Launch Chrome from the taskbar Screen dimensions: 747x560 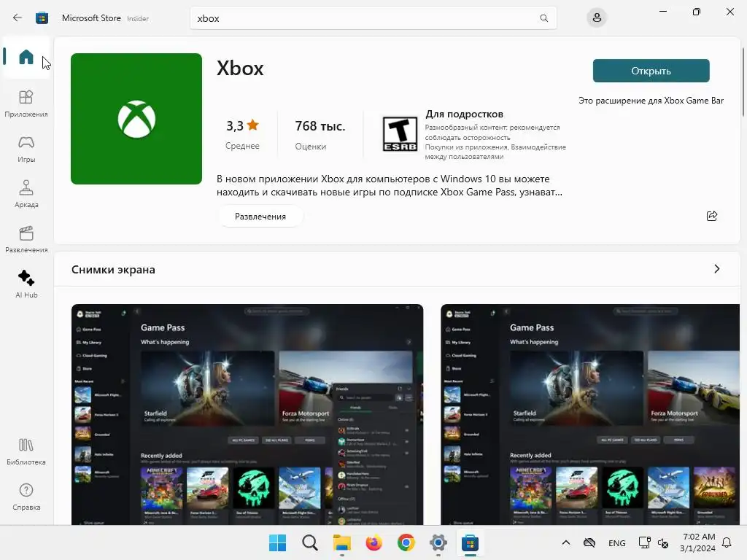click(x=406, y=542)
